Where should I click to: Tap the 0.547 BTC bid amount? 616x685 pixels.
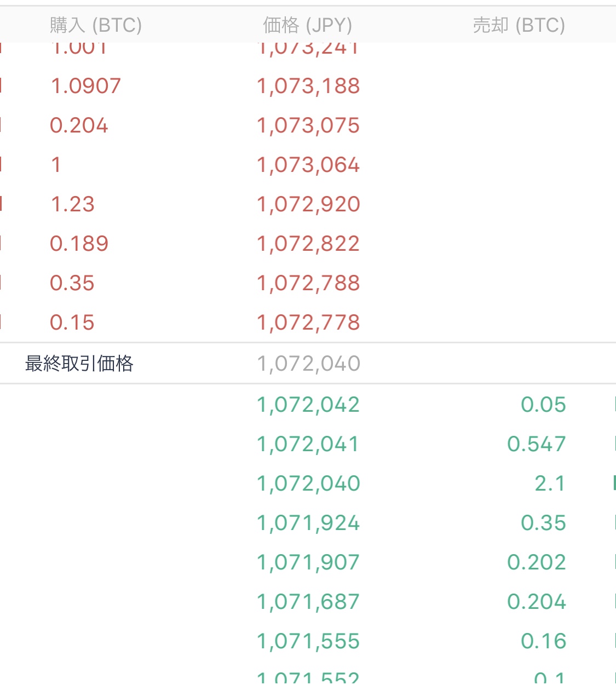537,444
